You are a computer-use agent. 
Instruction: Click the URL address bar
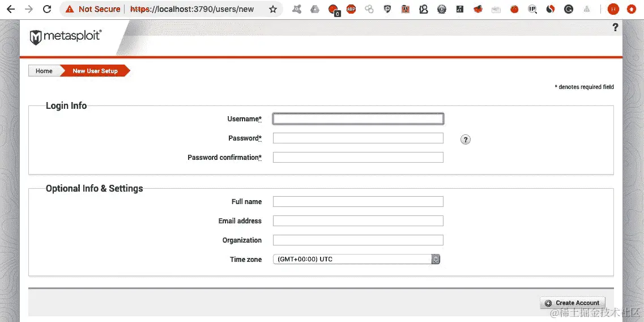(x=192, y=9)
